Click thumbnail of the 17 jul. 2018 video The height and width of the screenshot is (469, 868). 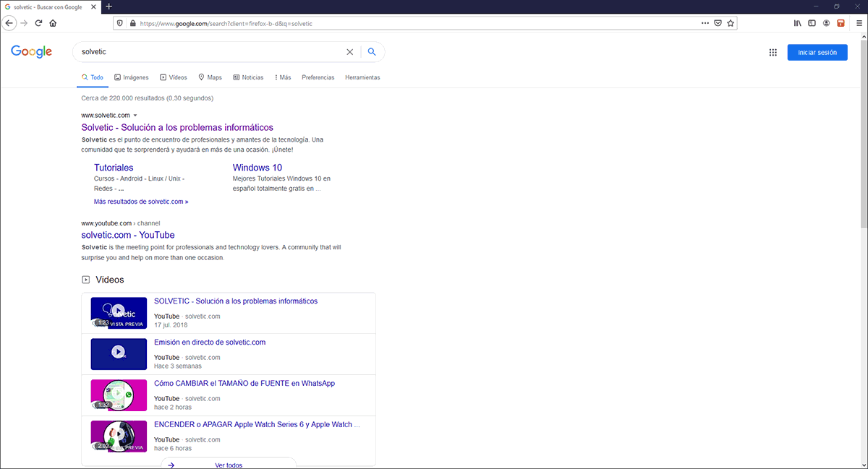click(119, 312)
